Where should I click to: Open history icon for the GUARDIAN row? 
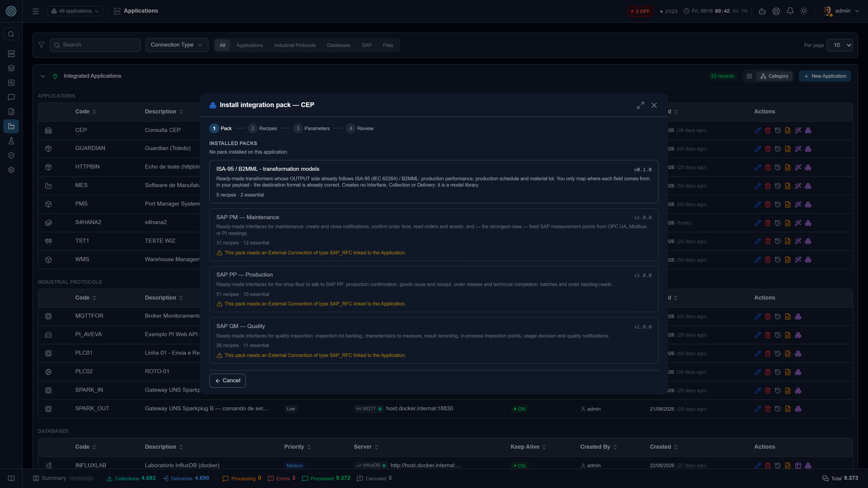(778, 149)
